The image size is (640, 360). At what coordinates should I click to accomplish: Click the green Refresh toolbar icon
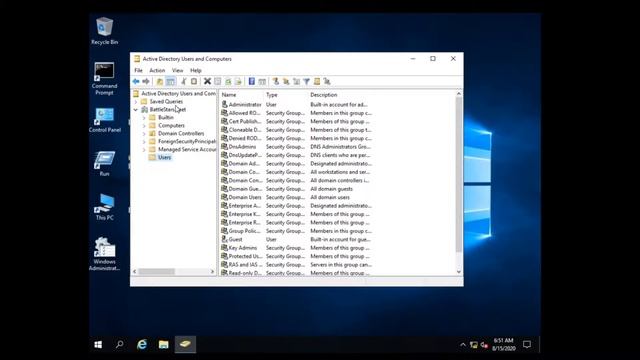point(228,81)
